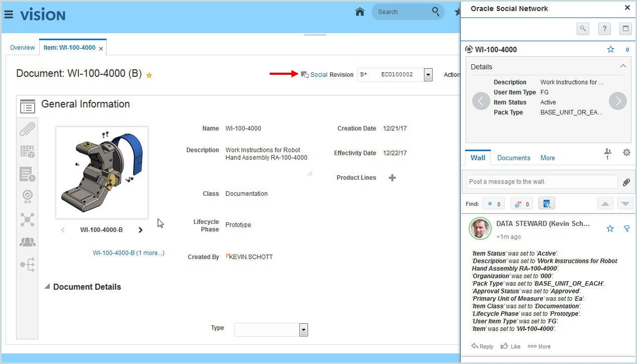Image resolution: width=637 pixels, height=364 pixels.
Task: Toggle star on Kevin Schott's wall post
Action: [610, 228]
